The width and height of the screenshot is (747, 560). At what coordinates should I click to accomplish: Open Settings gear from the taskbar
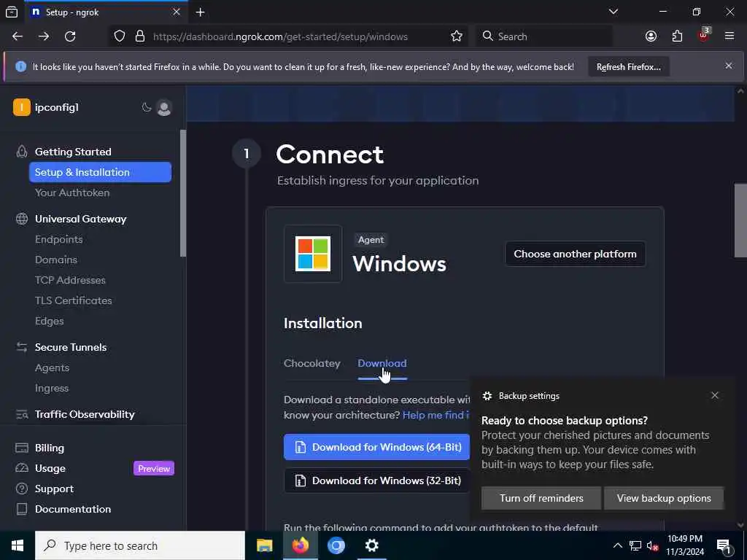[x=371, y=545]
